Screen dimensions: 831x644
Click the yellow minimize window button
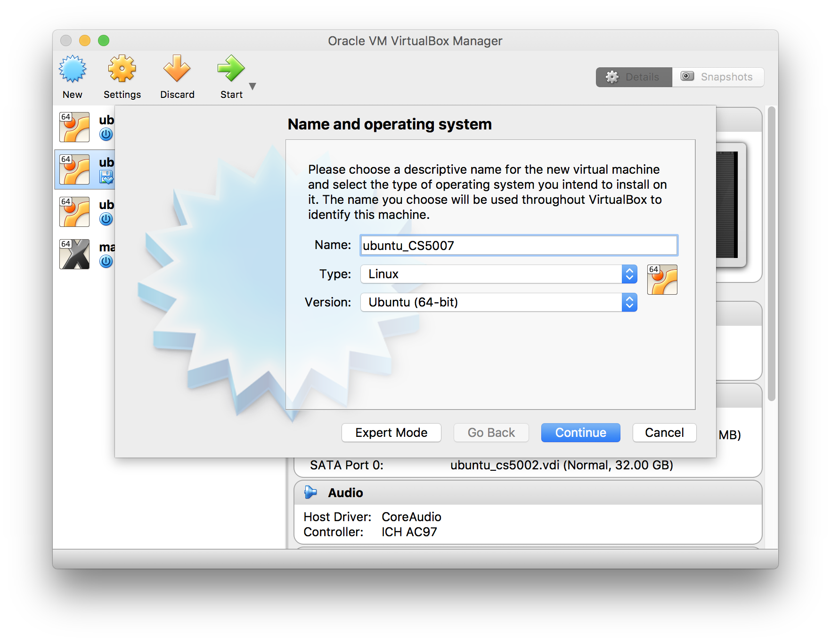tap(85, 40)
